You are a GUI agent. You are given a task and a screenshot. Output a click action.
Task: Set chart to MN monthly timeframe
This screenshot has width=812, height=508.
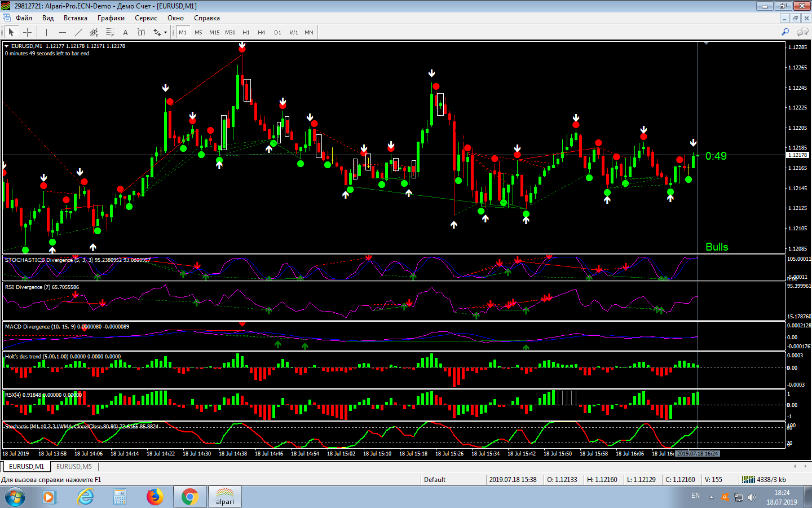click(309, 32)
